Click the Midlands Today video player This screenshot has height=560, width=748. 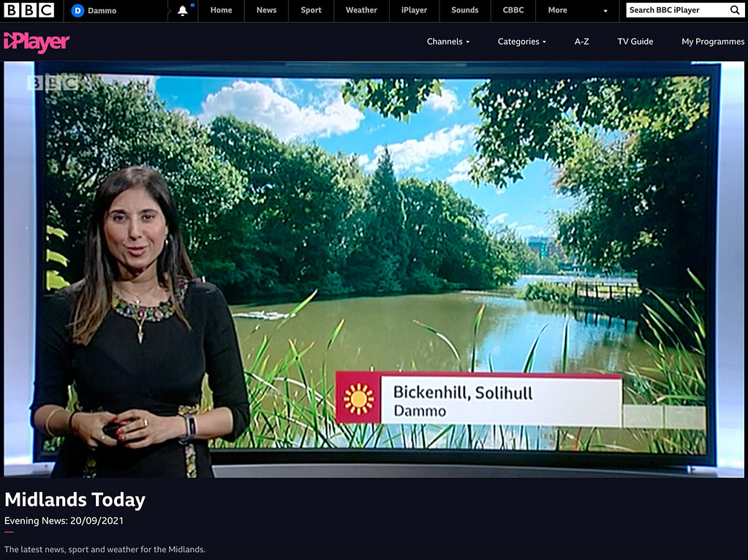[374, 269]
